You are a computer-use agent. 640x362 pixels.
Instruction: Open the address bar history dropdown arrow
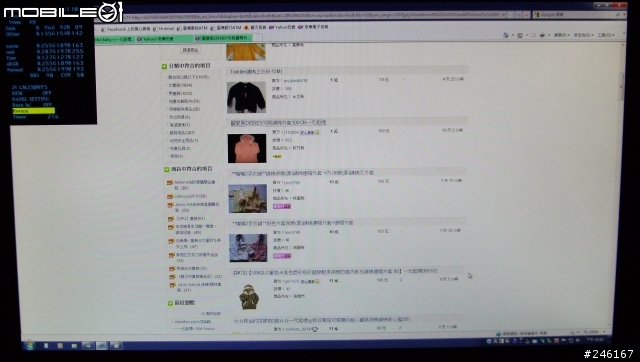click(504, 15)
